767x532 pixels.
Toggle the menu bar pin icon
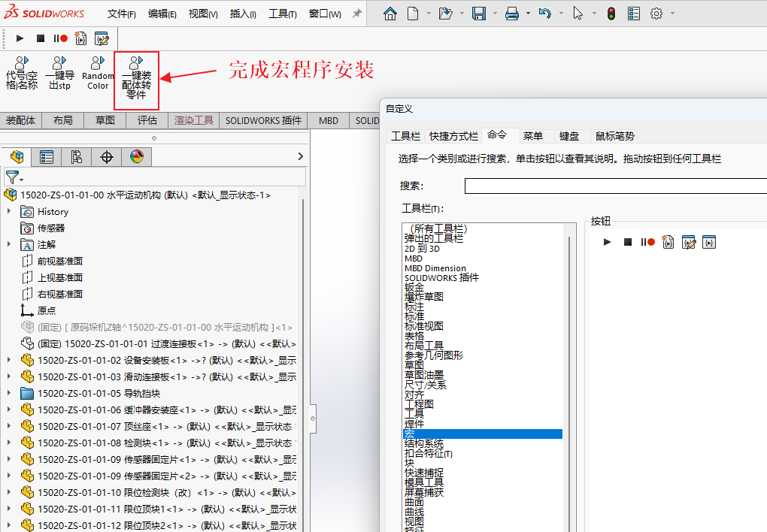[x=356, y=14]
